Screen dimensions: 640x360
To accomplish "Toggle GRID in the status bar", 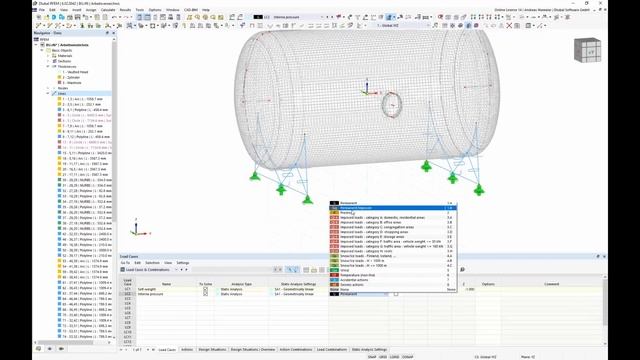I will tap(382, 357).
